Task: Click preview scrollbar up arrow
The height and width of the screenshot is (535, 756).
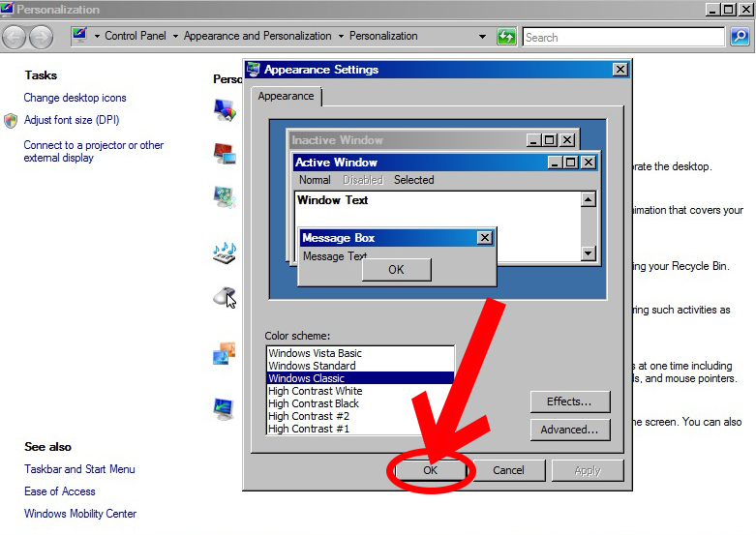Action: click(589, 199)
